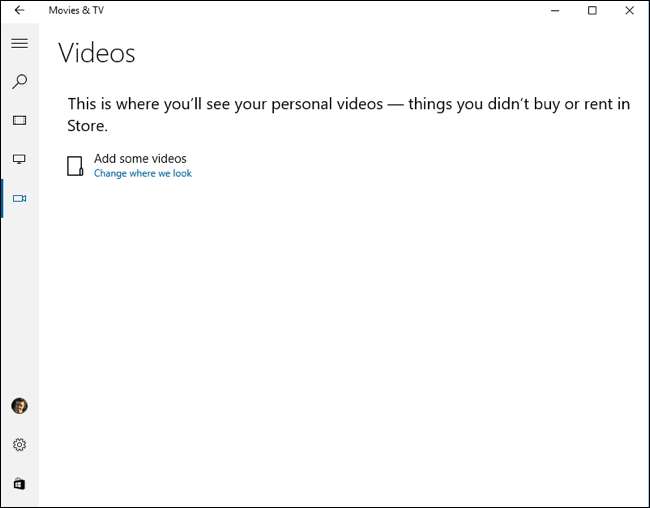The image size is (650, 508).
Task: Minimize the Movies & TV window
Action: pyautogui.click(x=555, y=11)
